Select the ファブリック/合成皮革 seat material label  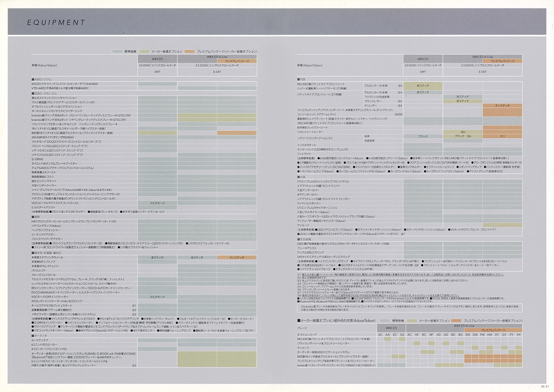377,97
